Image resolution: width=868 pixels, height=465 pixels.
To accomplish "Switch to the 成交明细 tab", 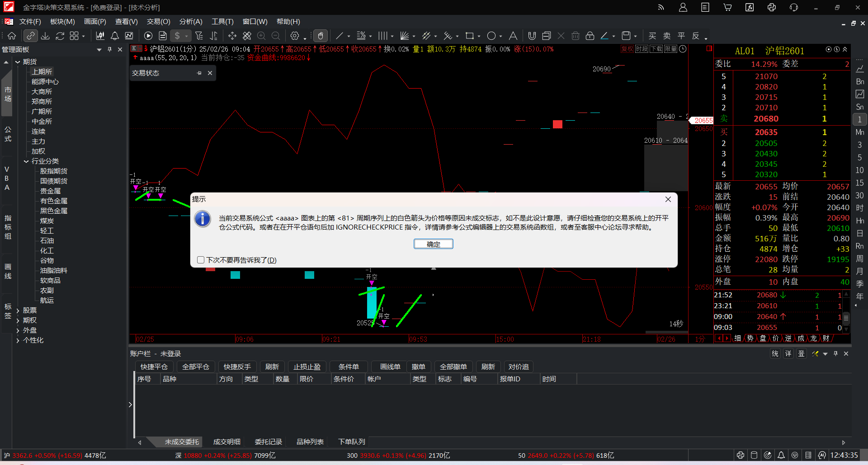I will click(x=227, y=442).
